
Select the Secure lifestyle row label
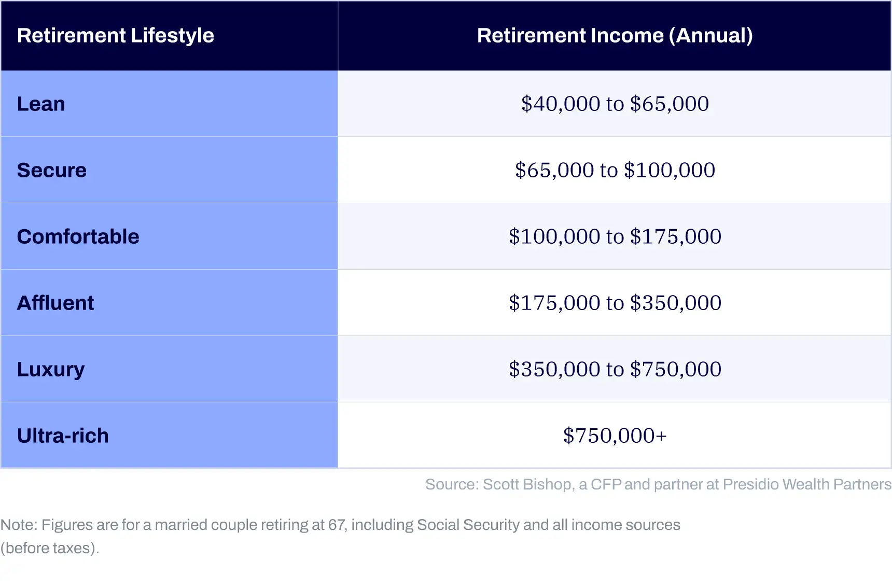click(169, 170)
